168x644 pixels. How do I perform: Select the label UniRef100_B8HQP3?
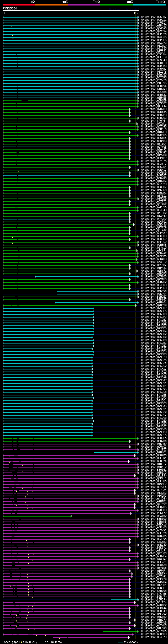point(154,115)
